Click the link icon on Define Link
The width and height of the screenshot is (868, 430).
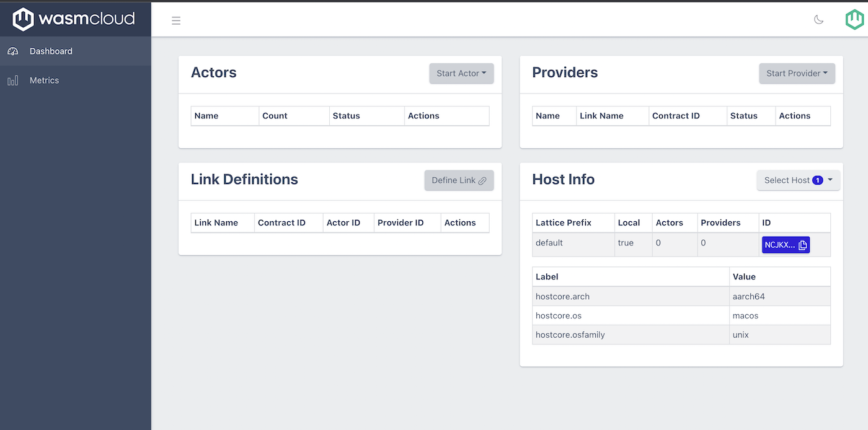(482, 181)
